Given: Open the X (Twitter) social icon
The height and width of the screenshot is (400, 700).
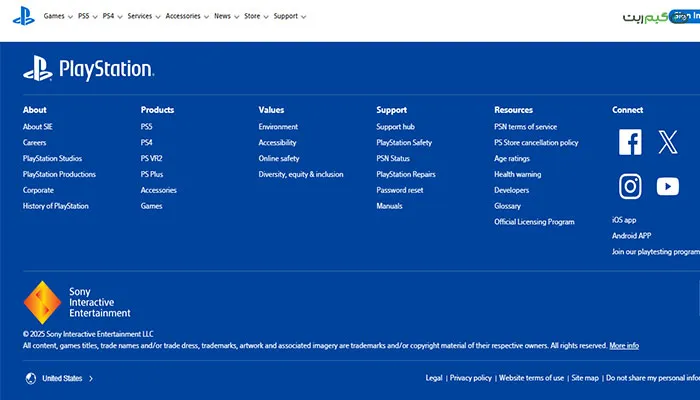Looking at the screenshot, I should (x=668, y=143).
